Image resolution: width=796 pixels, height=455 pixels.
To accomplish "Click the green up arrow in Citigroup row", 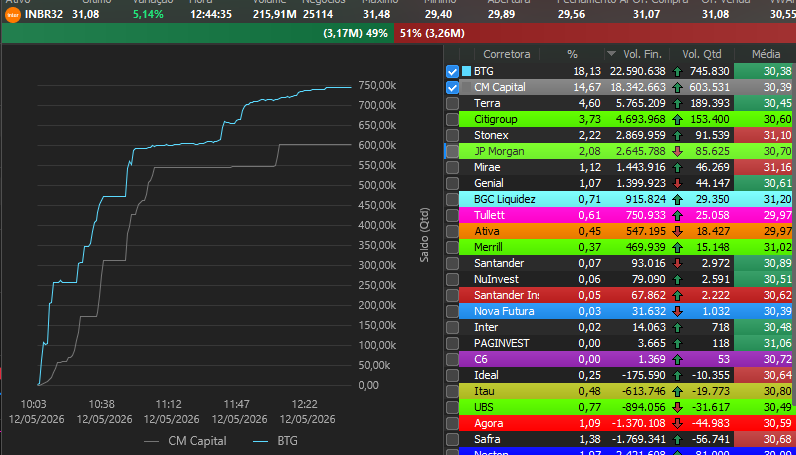I will [677, 120].
